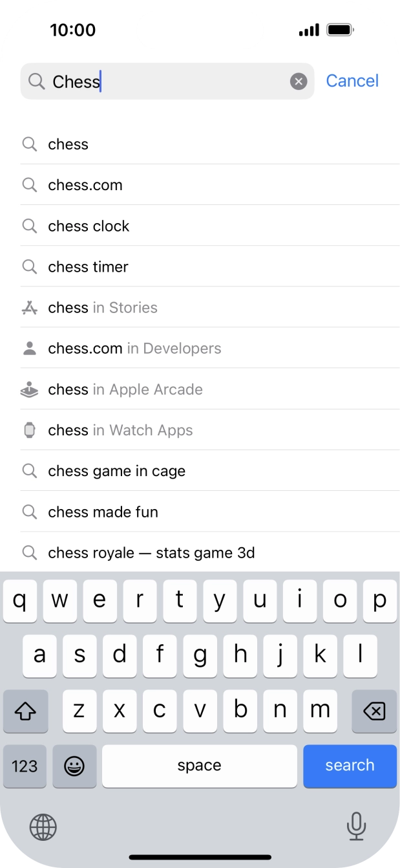Tap inside the search input field
This screenshot has height=868, width=400.
click(x=162, y=81)
